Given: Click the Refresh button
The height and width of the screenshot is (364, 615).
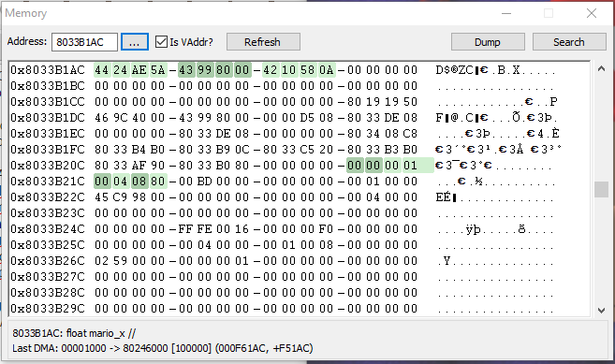Looking at the screenshot, I should coord(263,42).
